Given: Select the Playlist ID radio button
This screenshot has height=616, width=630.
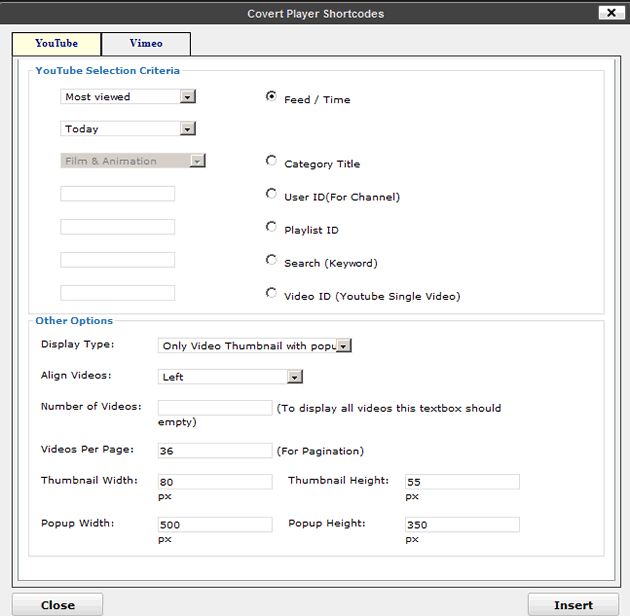Looking at the screenshot, I should point(271,227).
